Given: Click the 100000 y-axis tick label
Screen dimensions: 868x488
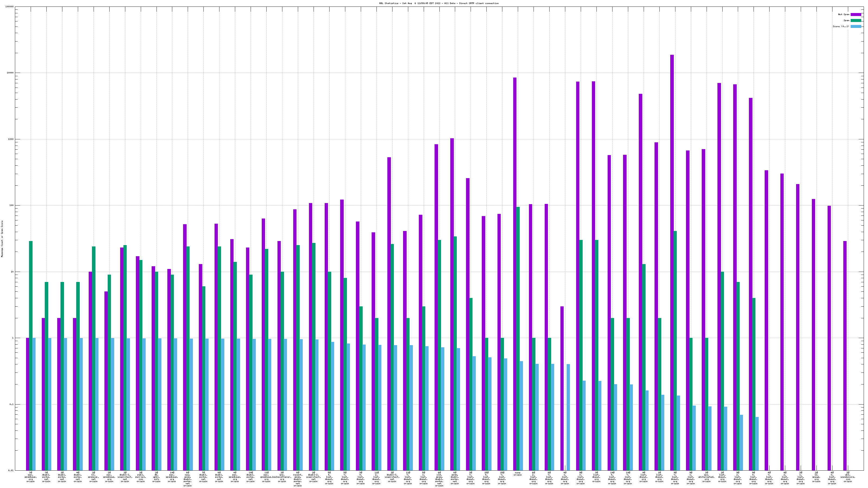Looking at the screenshot, I should point(9,7).
